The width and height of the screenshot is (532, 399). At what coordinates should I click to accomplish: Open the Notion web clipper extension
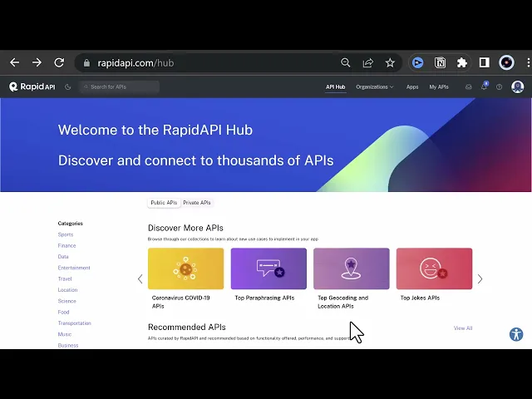point(440,63)
